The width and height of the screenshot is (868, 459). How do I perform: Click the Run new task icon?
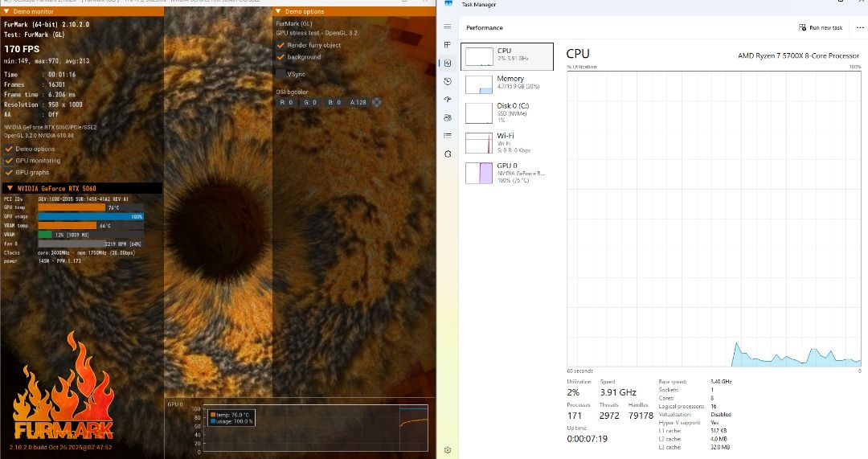(x=803, y=27)
